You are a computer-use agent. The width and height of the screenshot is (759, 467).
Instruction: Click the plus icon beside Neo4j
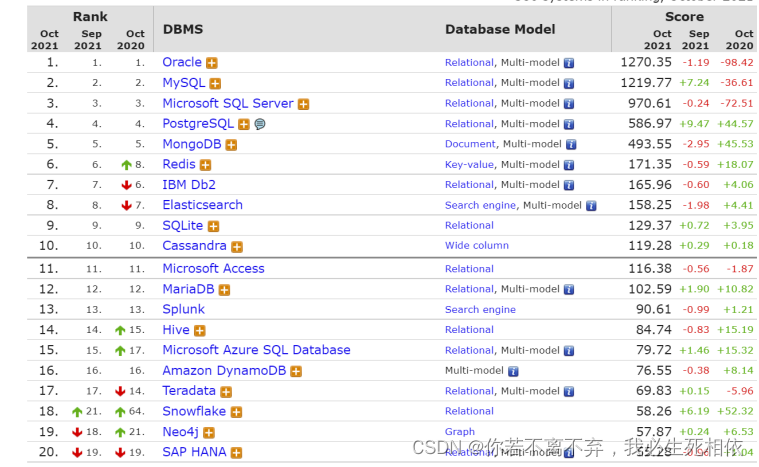point(209,432)
